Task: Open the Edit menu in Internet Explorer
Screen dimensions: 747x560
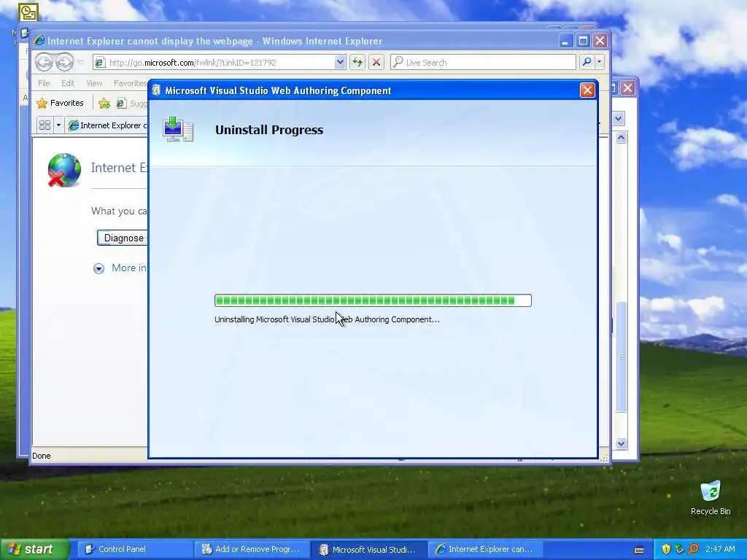Action: click(x=68, y=83)
